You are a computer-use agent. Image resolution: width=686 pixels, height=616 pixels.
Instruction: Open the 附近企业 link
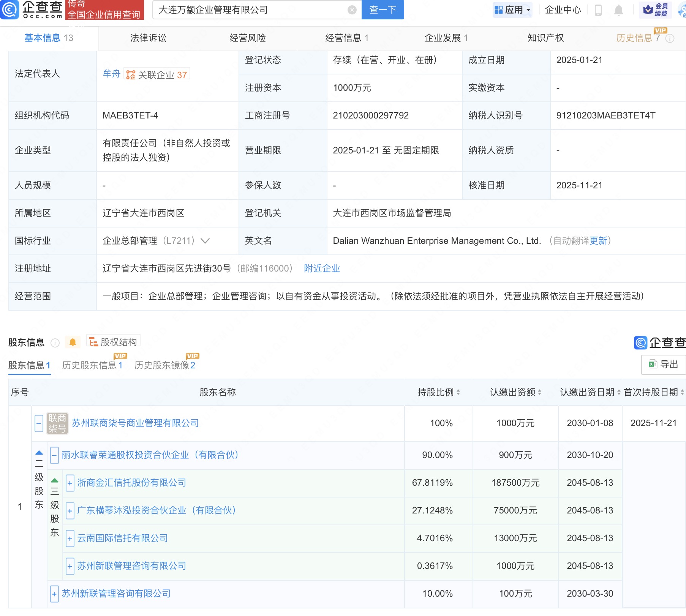322,269
